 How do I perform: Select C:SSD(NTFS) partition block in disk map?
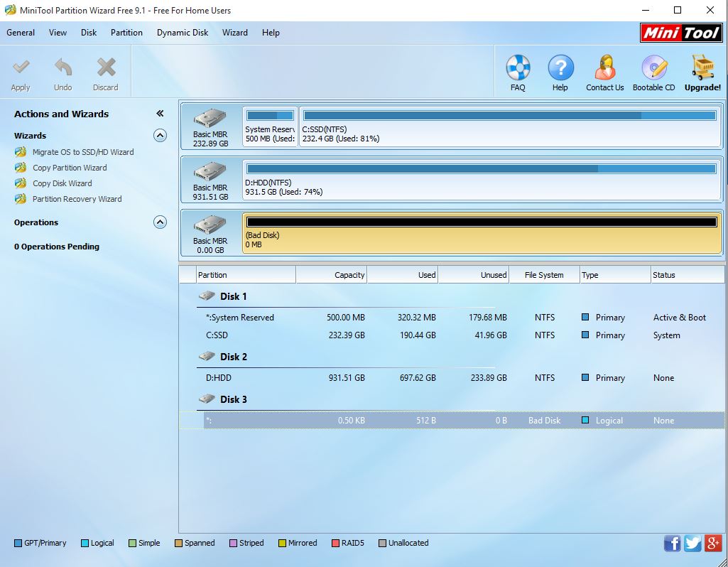tap(510, 126)
